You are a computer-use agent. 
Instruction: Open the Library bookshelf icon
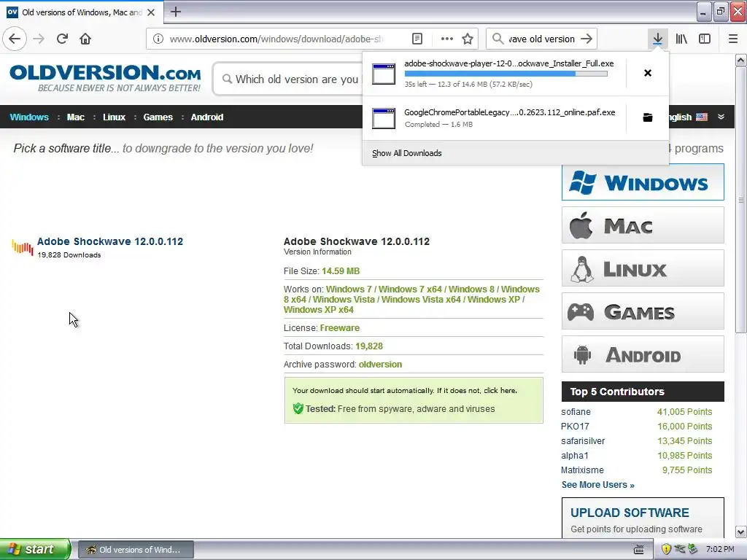click(x=681, y=39)
